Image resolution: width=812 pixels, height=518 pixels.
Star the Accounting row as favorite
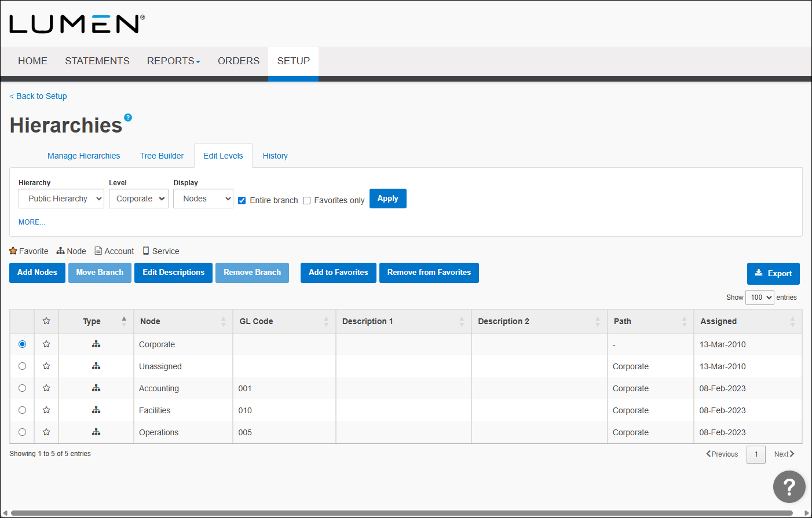pyautogui.click(x=46, y=388)
